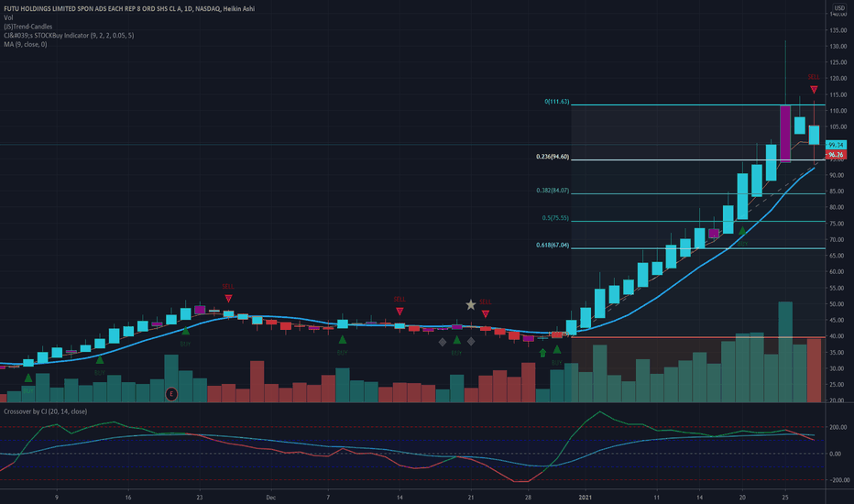The image size is (854, 504).
Task: Click the red 96.26 price tag
Action: click(x=836, y=155)
